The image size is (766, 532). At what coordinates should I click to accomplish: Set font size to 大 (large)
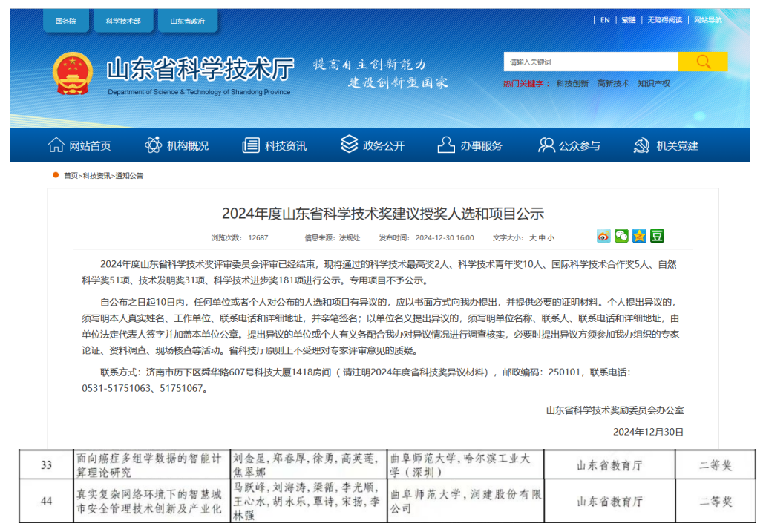tap(532, 238)
